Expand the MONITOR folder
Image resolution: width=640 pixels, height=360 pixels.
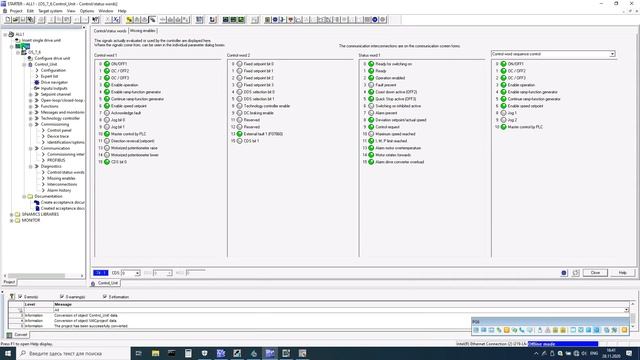11,220
